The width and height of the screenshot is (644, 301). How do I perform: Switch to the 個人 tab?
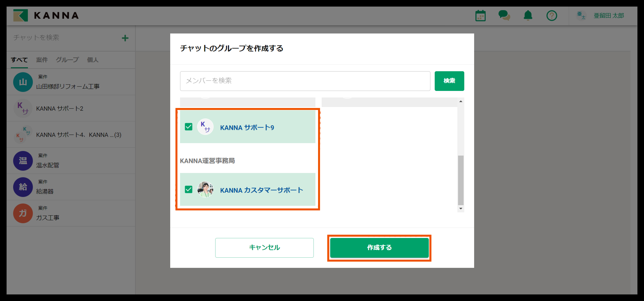pos(92,60)
